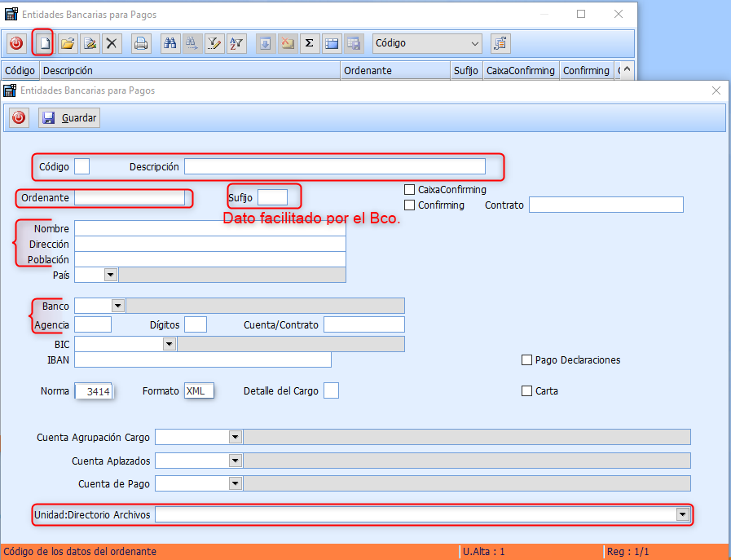This screenshot has width=731, height=560.
Task: Open record with the folder icon
Action: coord(68,43)
